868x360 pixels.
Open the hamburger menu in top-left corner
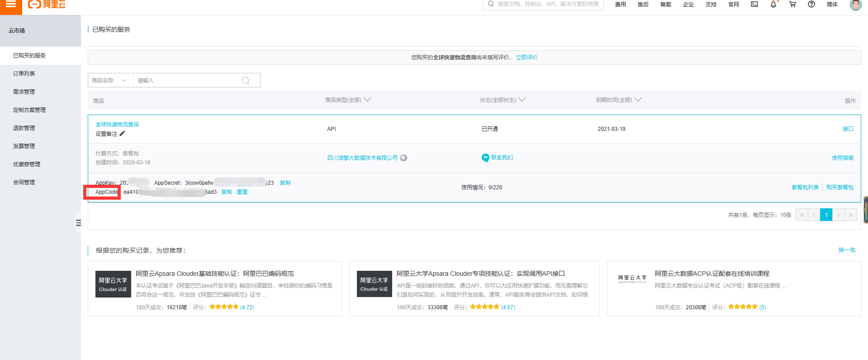11,5
